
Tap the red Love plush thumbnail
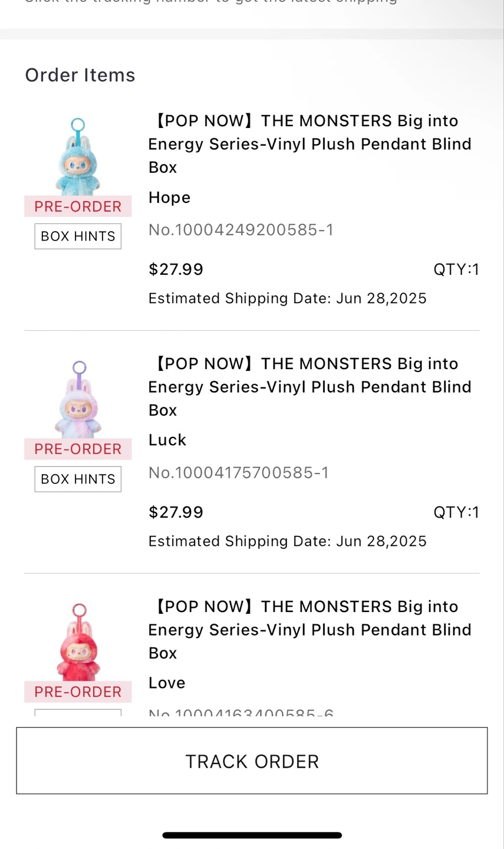pyautogui.click(x=78, y=644)
